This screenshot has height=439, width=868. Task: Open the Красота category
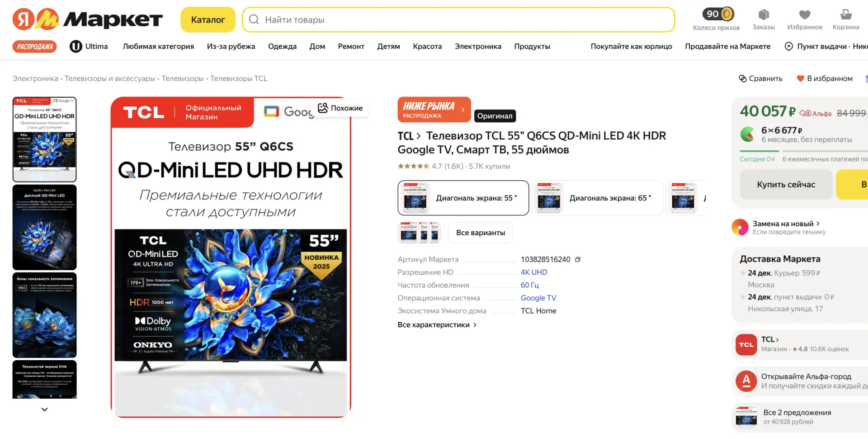(427, 46)
